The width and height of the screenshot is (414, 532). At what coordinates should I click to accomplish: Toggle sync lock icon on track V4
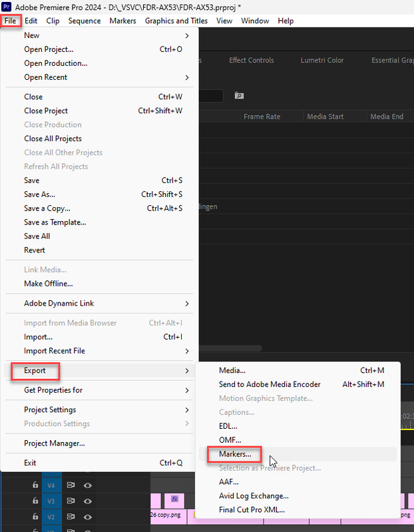pyautogui.click(x=71, y=485)
